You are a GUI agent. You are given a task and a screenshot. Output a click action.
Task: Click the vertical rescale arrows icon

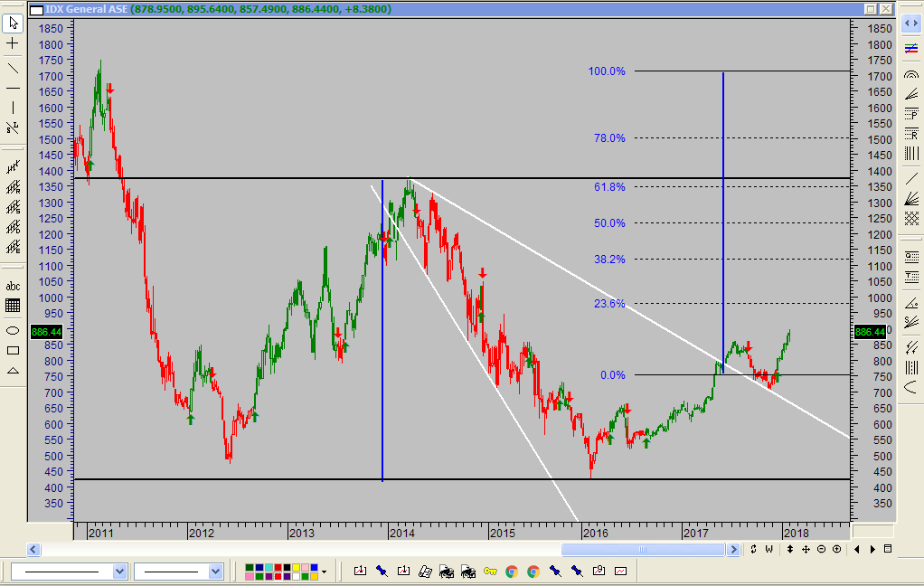(790, 549)
